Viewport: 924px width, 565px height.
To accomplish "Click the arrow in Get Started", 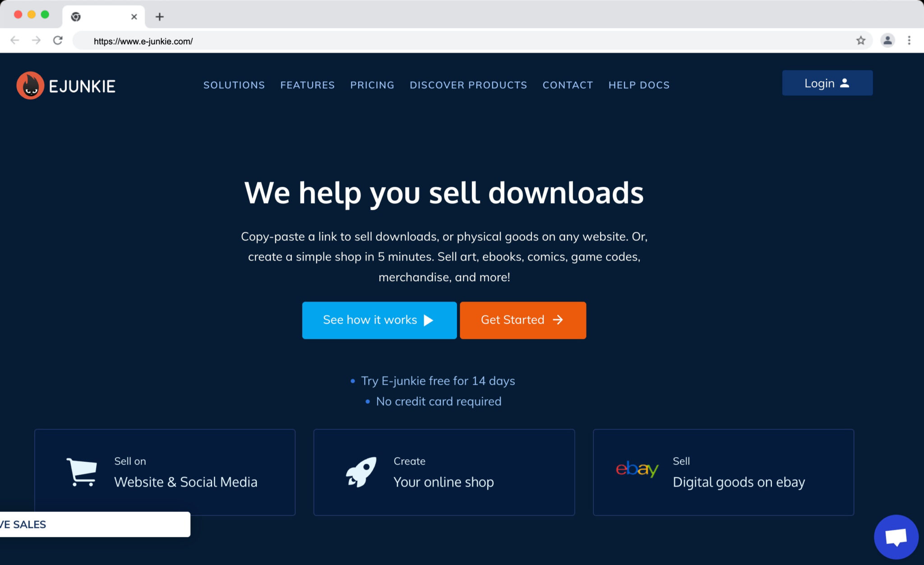I will (x=558, y=320).
